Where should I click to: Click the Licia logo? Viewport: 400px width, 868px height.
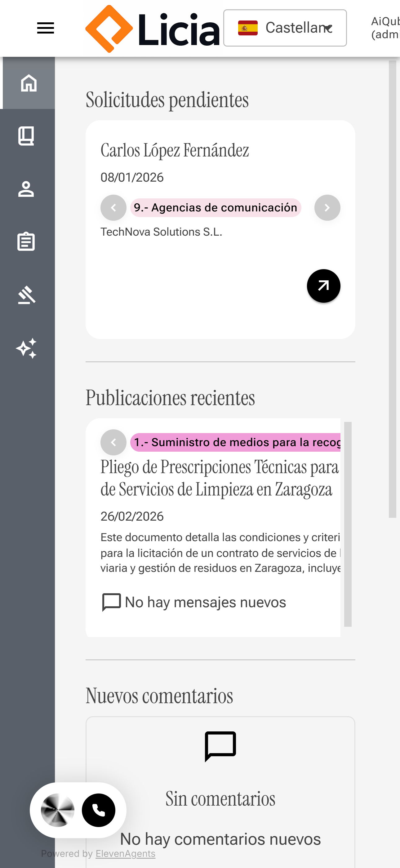(x=152, y=29)
